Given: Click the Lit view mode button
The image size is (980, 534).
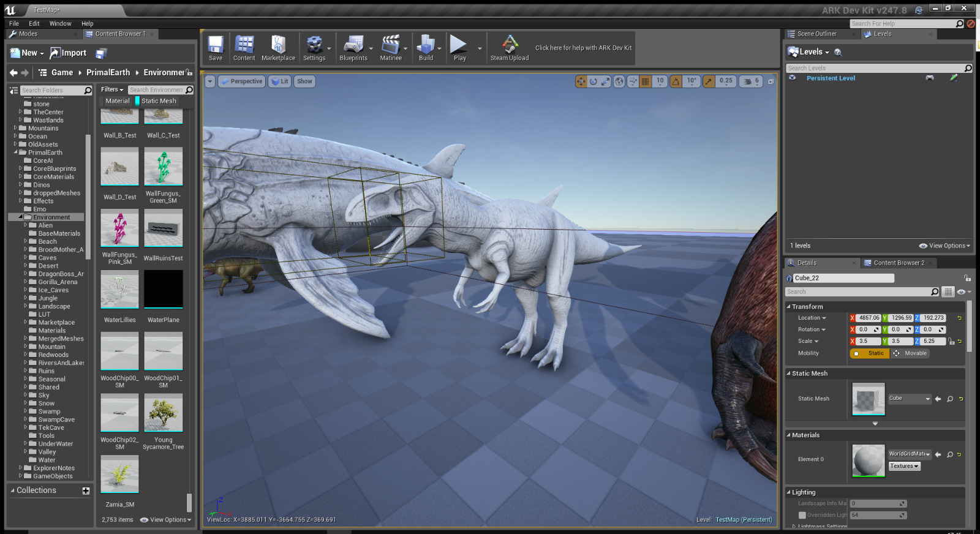Looking at the screenshot, I should 281,81.
